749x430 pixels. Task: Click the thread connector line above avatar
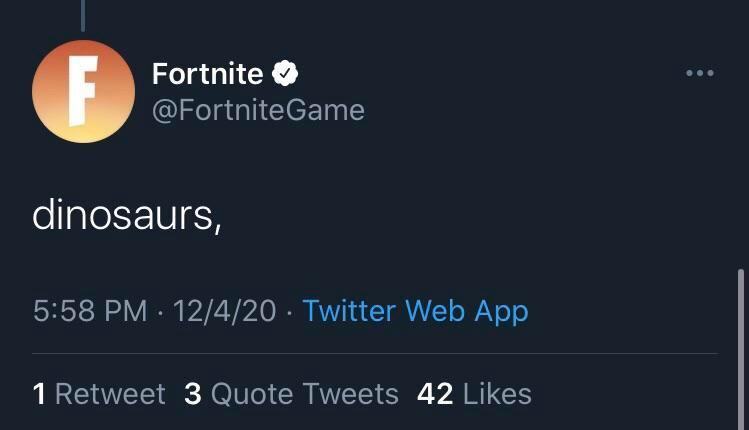tap(82, 15)
